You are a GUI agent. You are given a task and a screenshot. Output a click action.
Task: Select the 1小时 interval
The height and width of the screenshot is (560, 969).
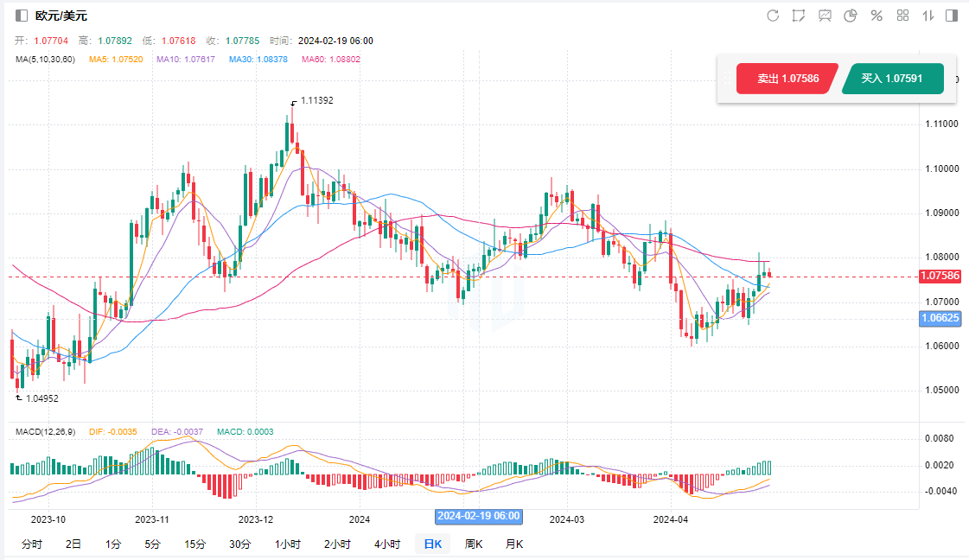(x=288, y=544)
